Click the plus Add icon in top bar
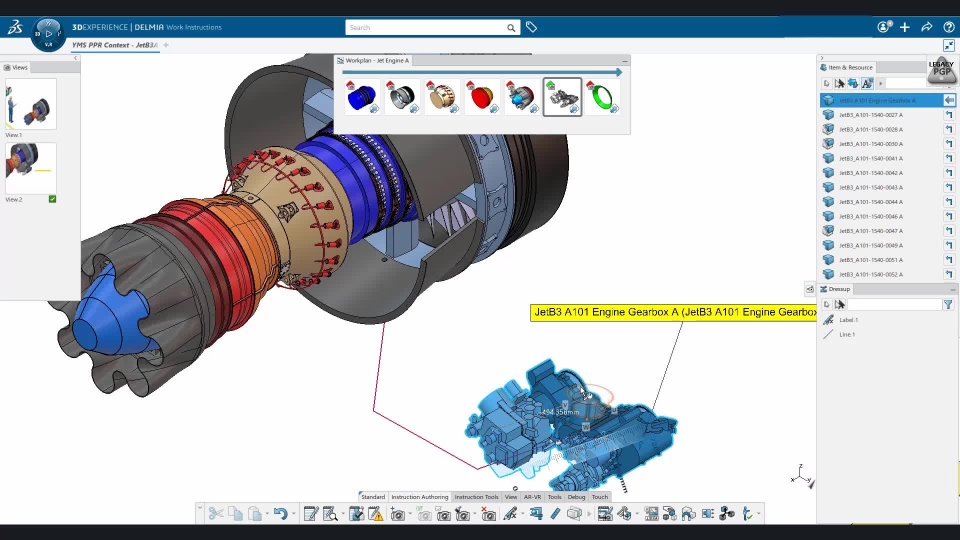The width and height of the screenshot is (960, 540). [x=905, y=27]
